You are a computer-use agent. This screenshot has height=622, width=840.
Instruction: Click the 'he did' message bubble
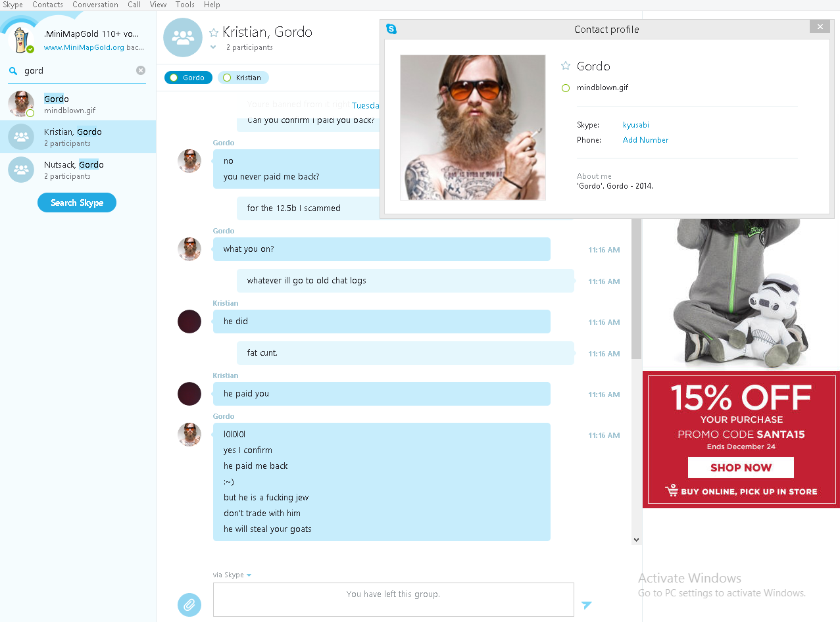(382, 322)
